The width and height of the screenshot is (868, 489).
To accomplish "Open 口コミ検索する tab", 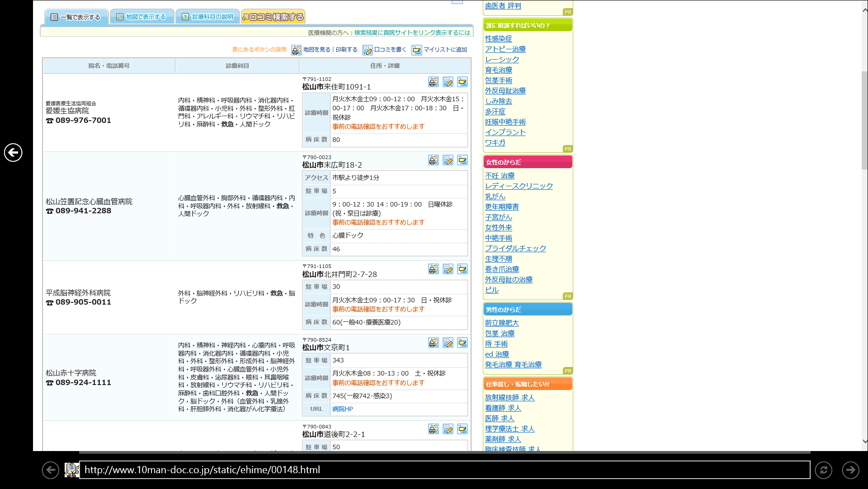I will [x=273, y=17].
